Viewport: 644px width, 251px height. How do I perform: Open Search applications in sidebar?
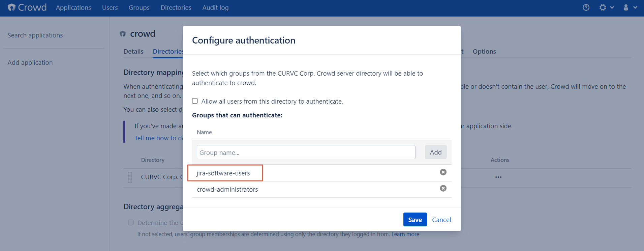tap(35, 35)
